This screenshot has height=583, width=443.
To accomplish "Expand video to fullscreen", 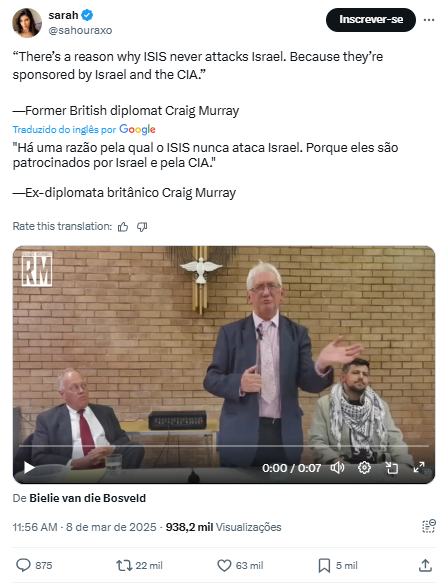I will point(419,467).
